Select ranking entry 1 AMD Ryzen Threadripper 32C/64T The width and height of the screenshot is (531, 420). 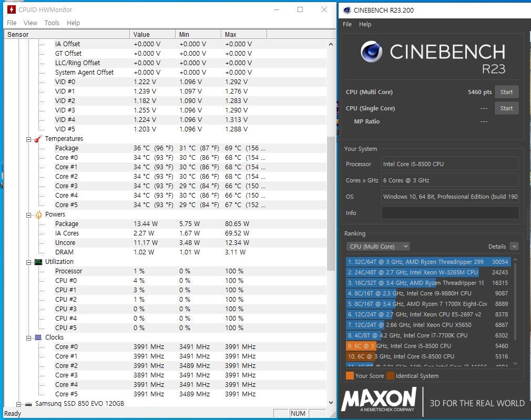pyautogui.click(x=428, y=262)
